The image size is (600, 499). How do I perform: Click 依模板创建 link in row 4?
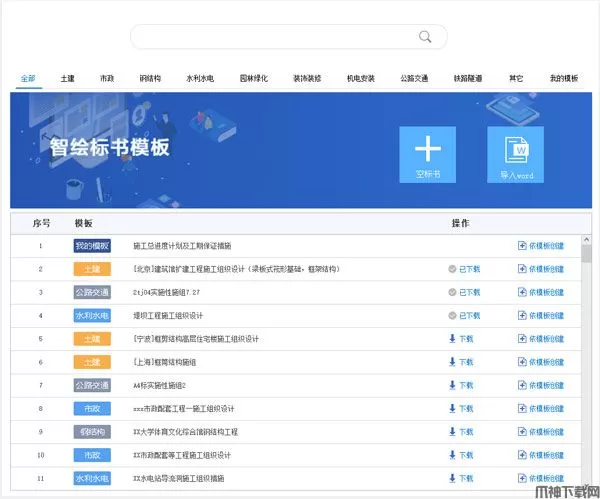tap(546, 315)
